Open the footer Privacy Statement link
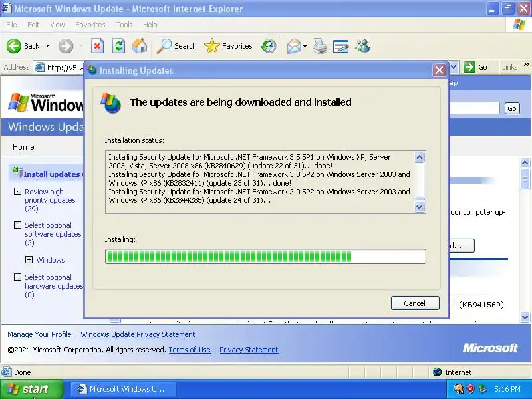Image resolution: width=532 pixels, height=399 pixels. [249, 350]
